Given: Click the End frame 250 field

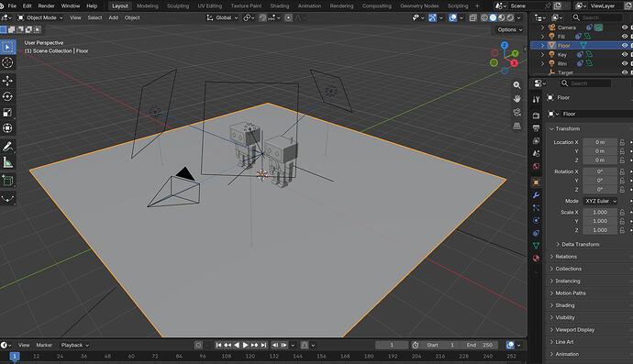Looking at the screenshot, I should pyautogui.click(x=480, y=345).
